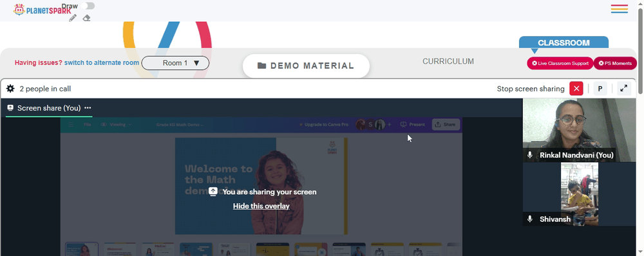Viewport: 644px width, 256px height.
Task: Select Shivansh's video tile
Action: (x=579, y=194)
